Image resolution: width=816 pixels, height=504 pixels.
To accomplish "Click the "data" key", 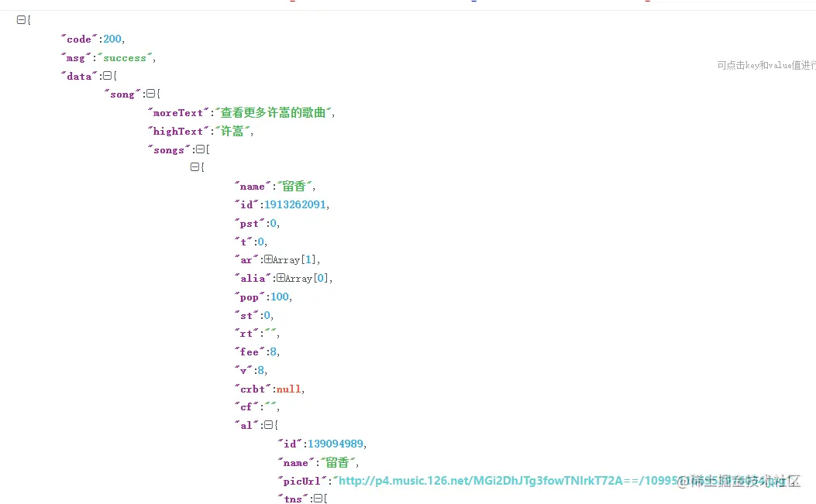I will [79, 76].
